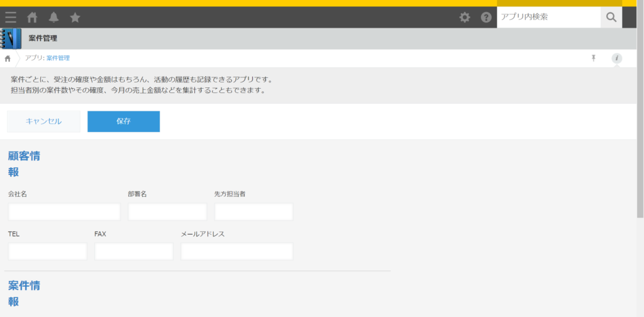
Task: Click the 部署名 input field
Action: [x=167, y=212]
